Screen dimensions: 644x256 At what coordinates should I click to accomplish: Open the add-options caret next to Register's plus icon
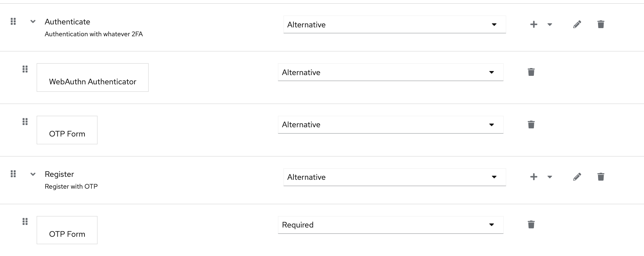pos(550,177)
